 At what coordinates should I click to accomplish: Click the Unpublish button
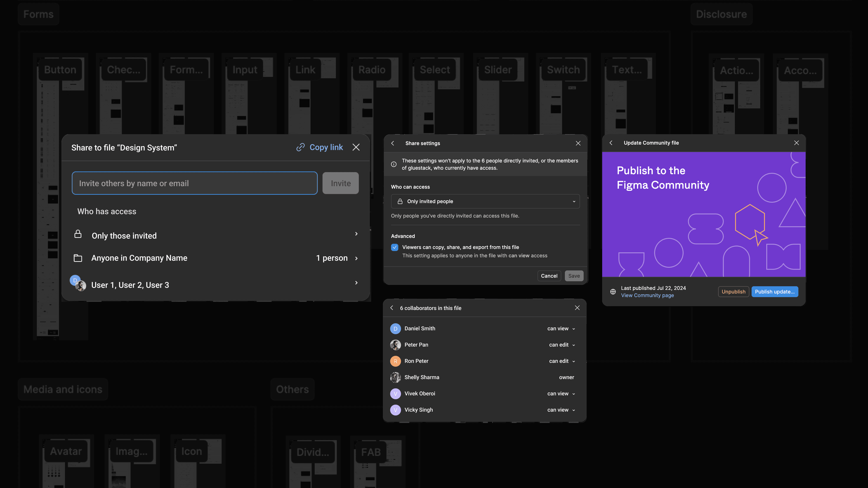(x=734, y=292)
